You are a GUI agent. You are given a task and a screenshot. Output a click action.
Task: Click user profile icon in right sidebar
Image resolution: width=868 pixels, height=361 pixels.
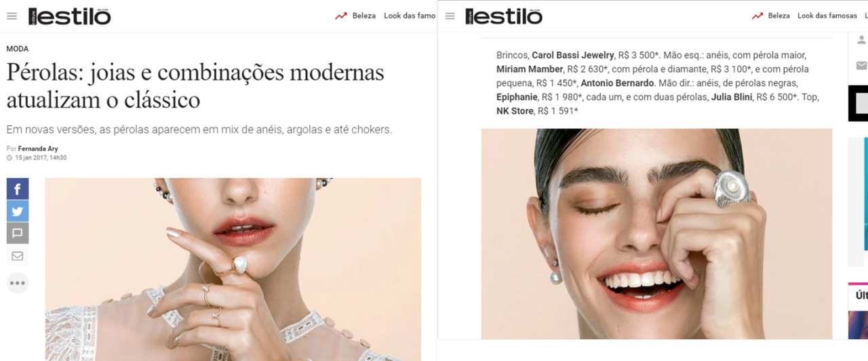coord(861,40)
